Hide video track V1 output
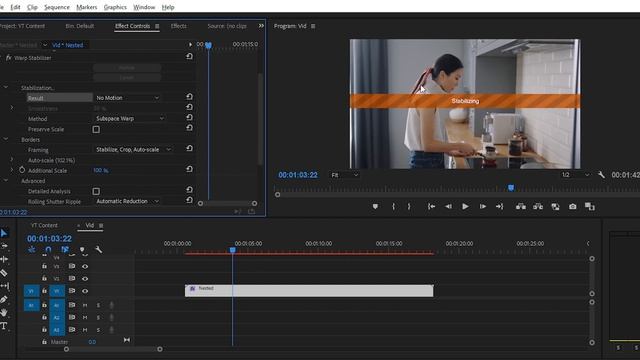Image resolution: width=640 pixels, height=360 pixels. point(85,291)
